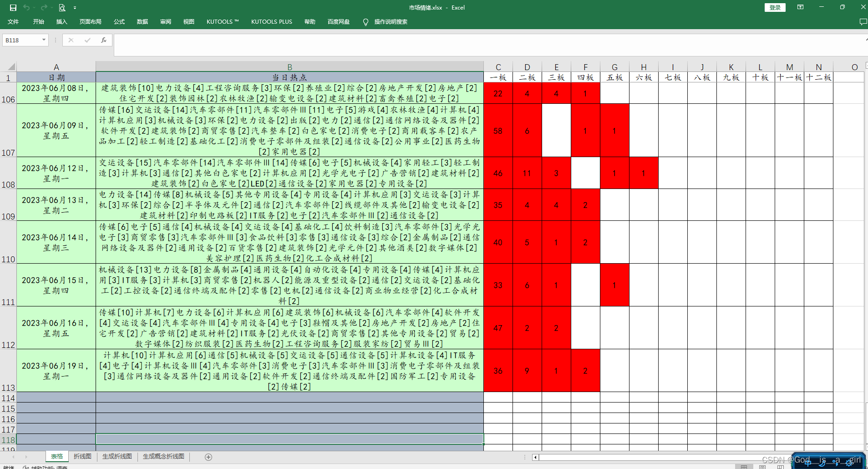This screenshot has height=469, width=868.
Task: Click the 当日热点 header cell
Action: (x=289, y=77)
